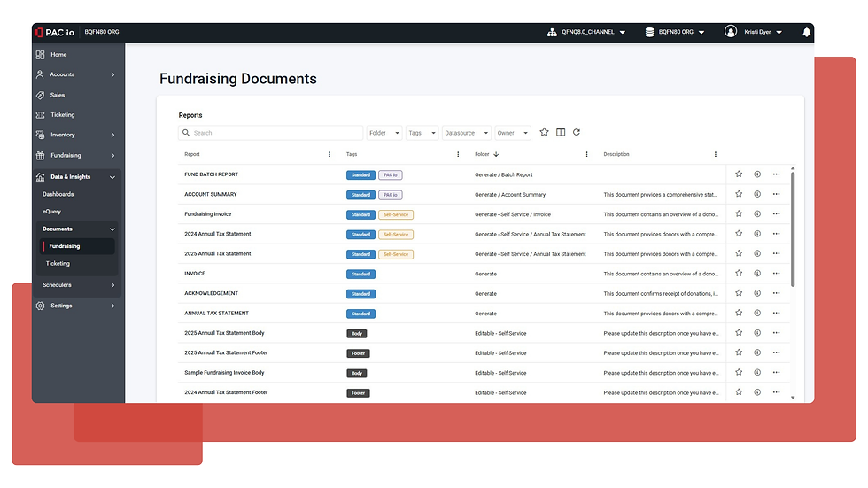Screen dimensions: 868x488
Task: Click the notification bell icon
Action: pyautogui.click(x=807, y=32)
